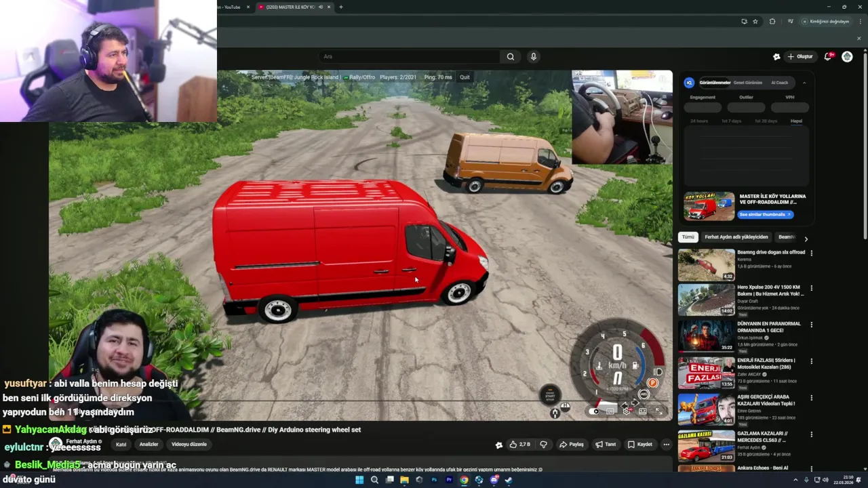The width and height of the screenshot is (868, 488).
Task: Click the Paylaş share button
Action: coord(572,445)
